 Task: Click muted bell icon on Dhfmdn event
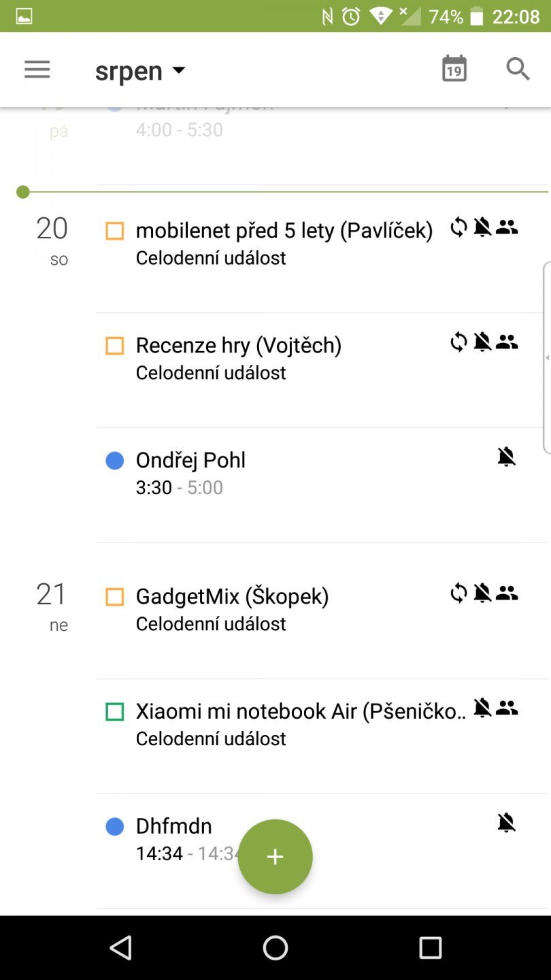[x=506, y=823]
